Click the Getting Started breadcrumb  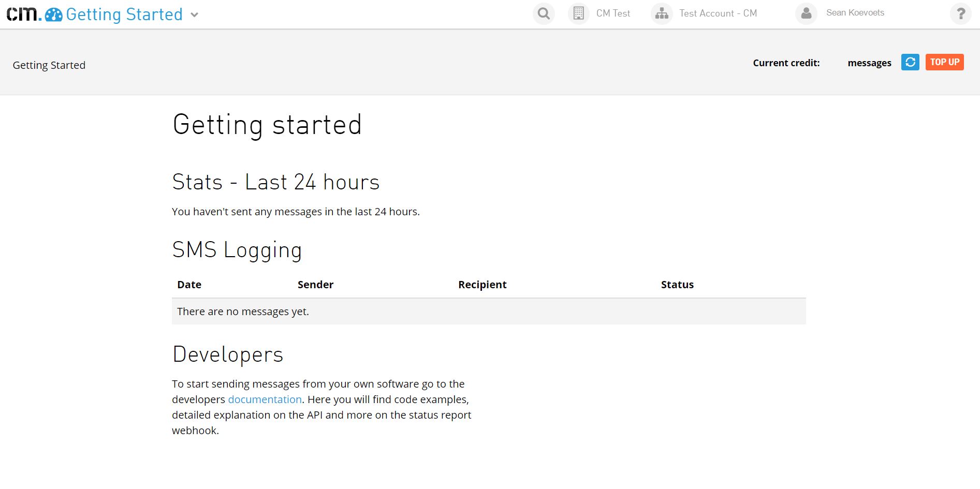(x=49, y=65)
